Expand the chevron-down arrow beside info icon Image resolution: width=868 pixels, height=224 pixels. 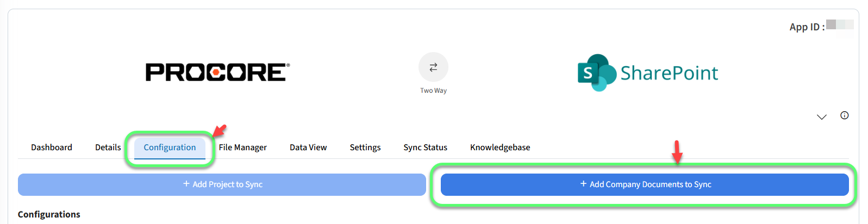click(821, 117)
